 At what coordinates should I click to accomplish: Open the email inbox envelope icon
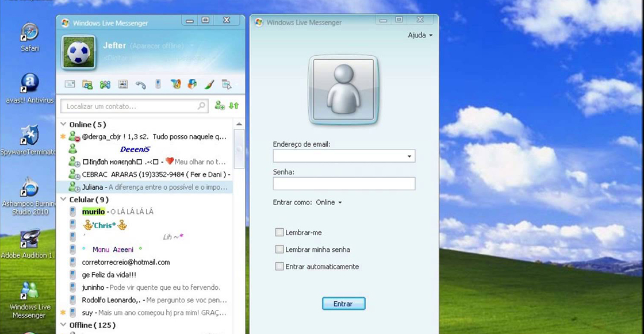point(70,85)
